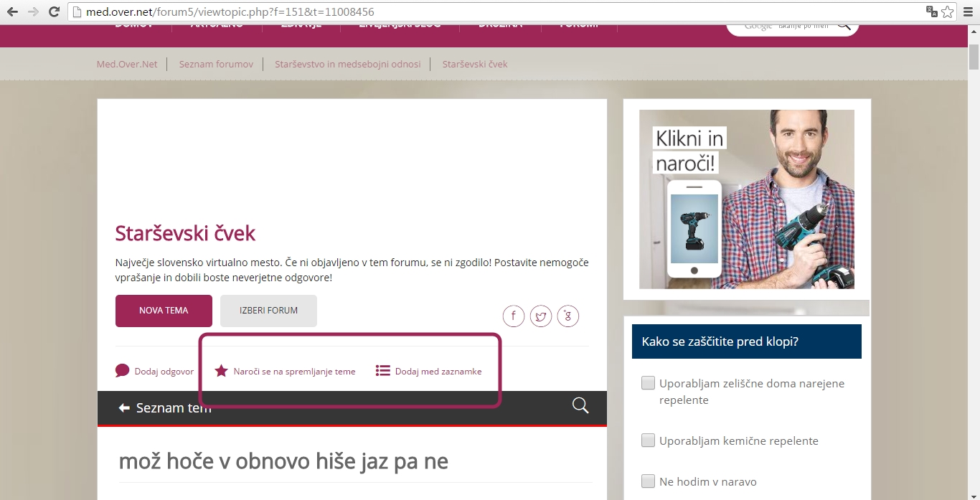Reload the page with the refresh icon
980x500 pixels.
coord(54,11)
